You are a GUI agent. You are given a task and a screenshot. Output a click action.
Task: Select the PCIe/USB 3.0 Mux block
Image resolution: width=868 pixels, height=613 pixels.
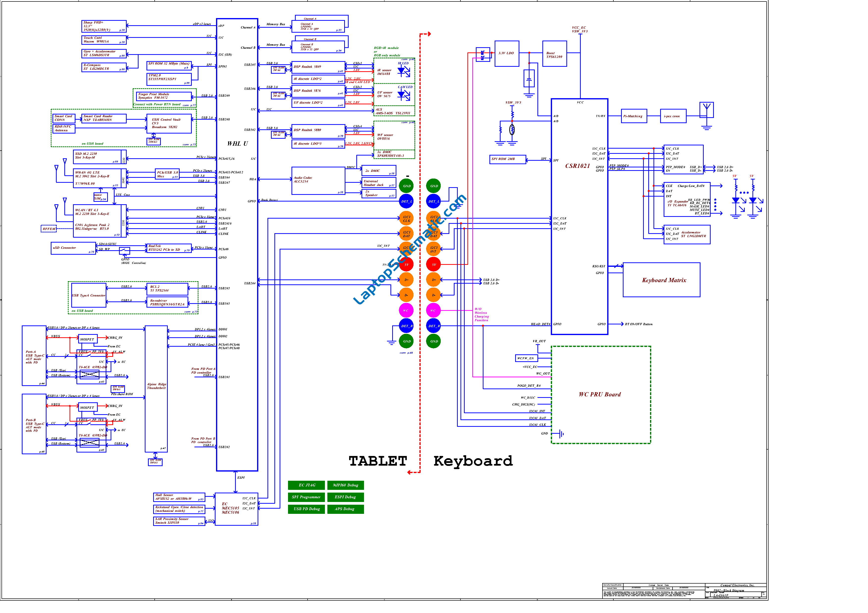click(167, 174)
